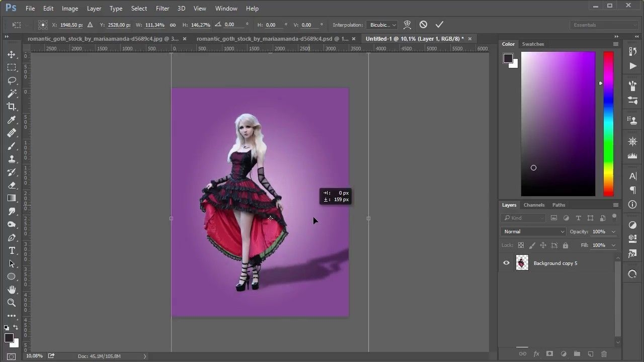Open the layer style fx menu
644x362 pixels.
[536, 354]
